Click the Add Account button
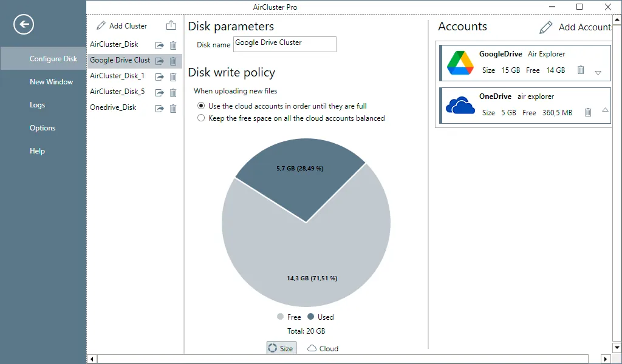Viewport: 622px width, 364px height. point(575,27)
